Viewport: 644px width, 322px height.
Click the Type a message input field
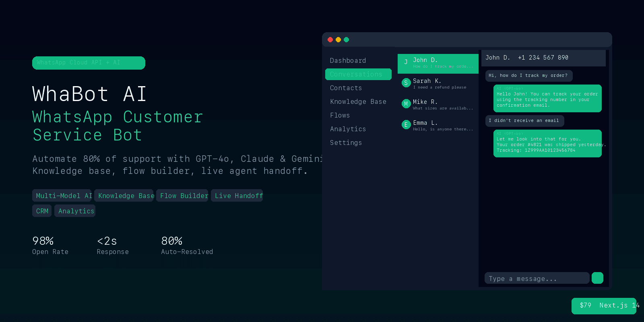(x=537, y=279)
